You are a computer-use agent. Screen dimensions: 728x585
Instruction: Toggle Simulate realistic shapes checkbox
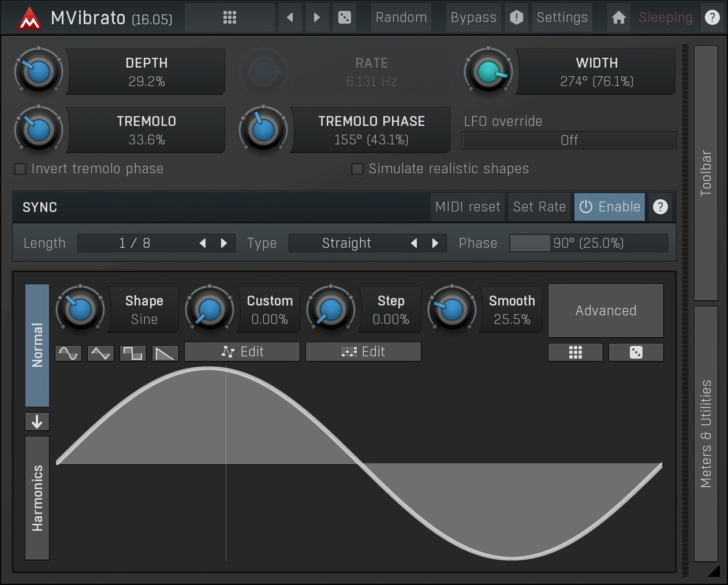(357, 169)
